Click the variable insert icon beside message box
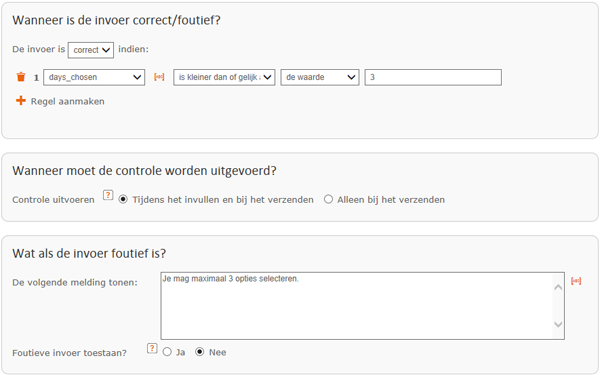 click(x=576, y=281)
